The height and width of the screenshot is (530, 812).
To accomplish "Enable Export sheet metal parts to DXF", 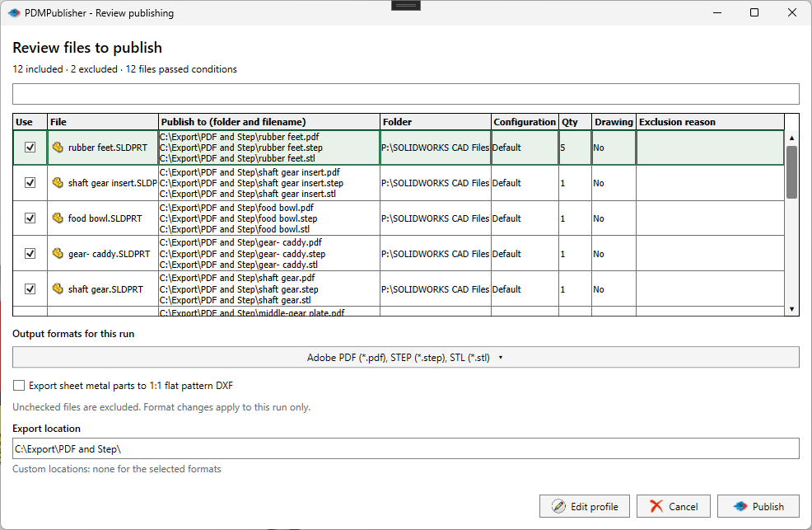I will (19, 386).
